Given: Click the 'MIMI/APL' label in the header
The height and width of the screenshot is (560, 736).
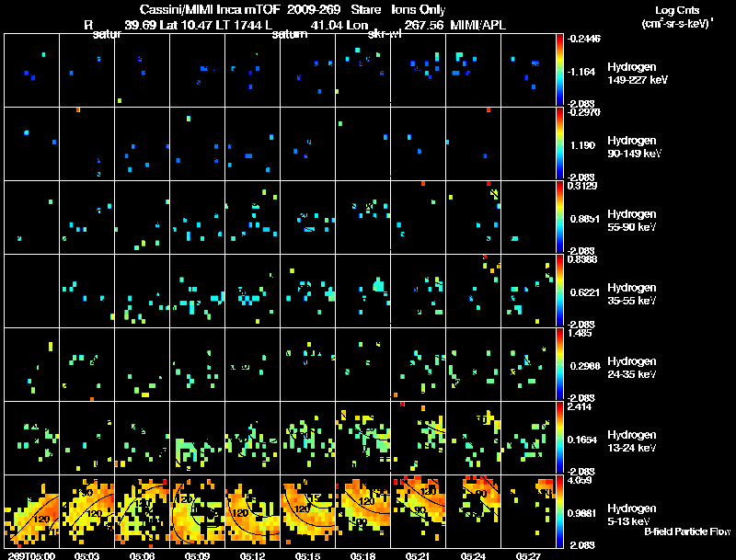Looking at the screenshot, I should tap(477, 26).
